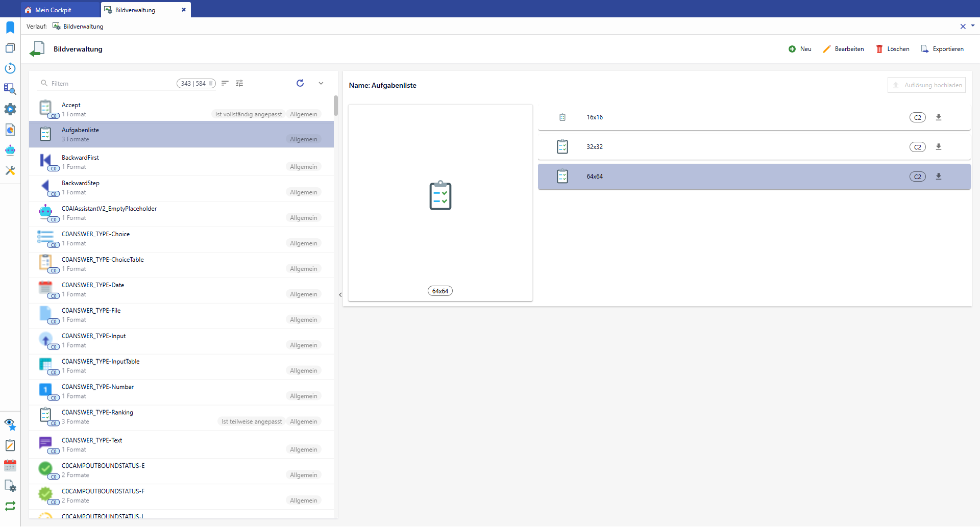Open the wrench tools sidebar icon
The image size is (980, 527).
click(x=10, y=170)
